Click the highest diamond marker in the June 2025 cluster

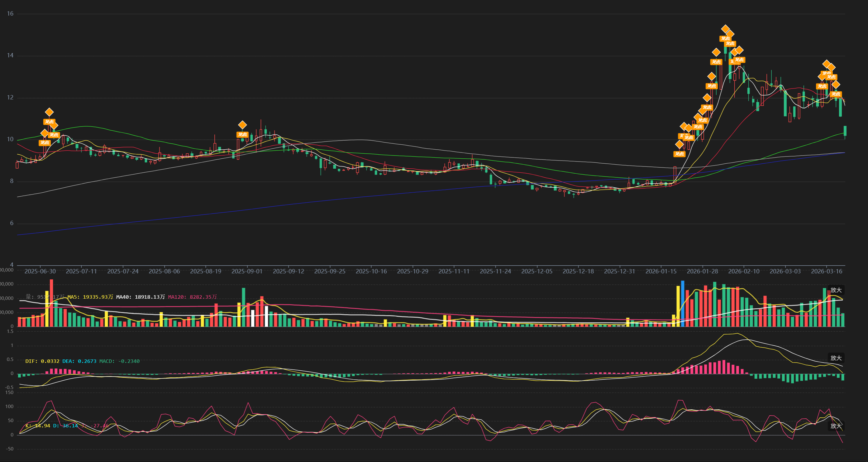tap(49, 112)
